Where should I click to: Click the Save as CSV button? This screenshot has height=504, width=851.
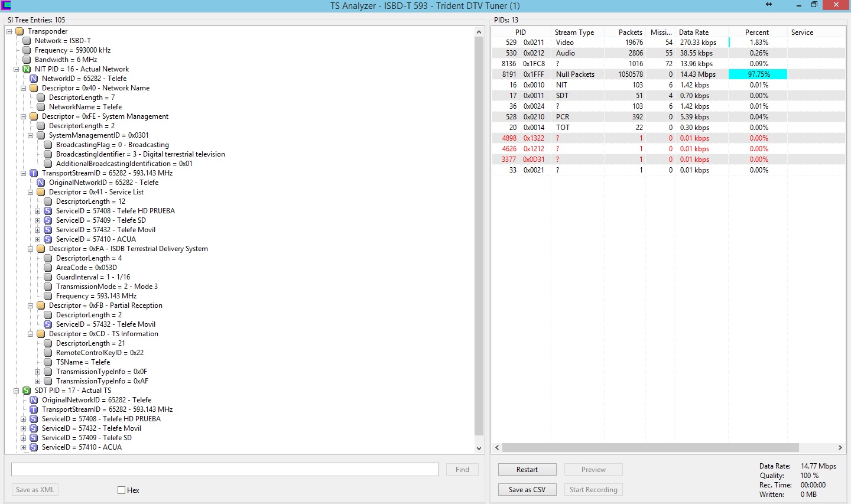(x=527, y=490)
